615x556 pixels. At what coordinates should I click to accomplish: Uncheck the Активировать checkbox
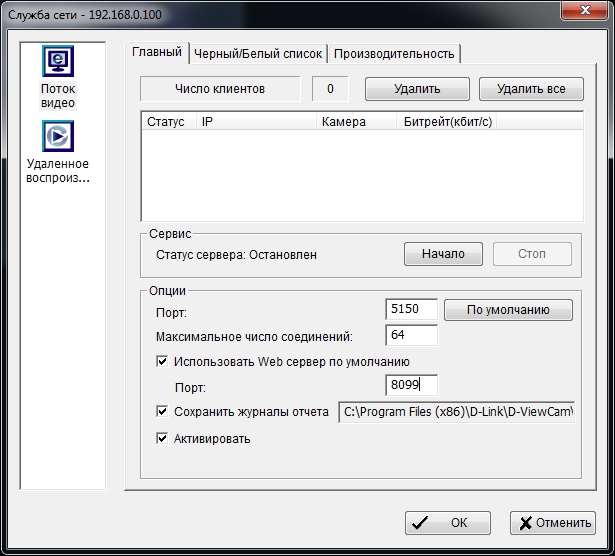pyautogui.click(x=163, y=438)
